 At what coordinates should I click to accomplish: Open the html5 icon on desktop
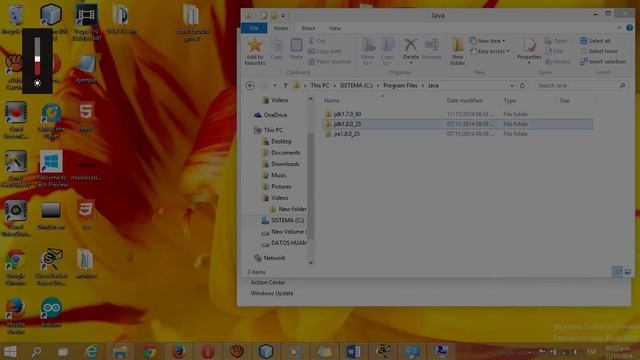[x=86, y=116]
